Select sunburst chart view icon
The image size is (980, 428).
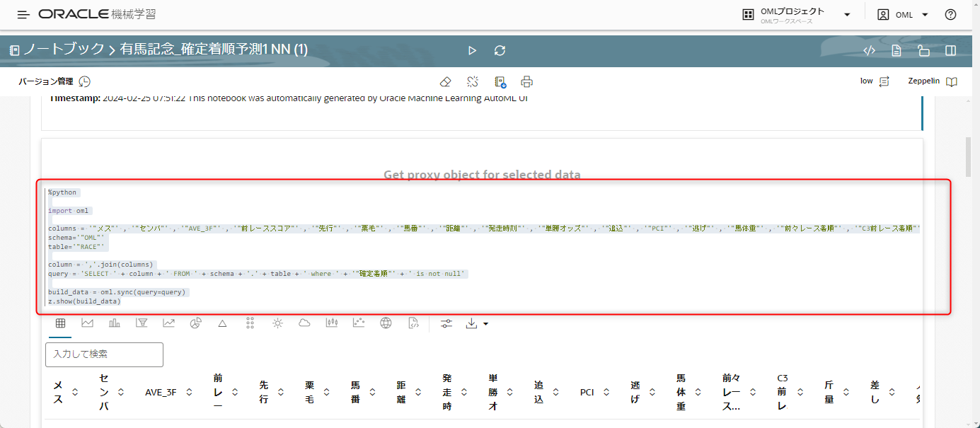[277, 323]
